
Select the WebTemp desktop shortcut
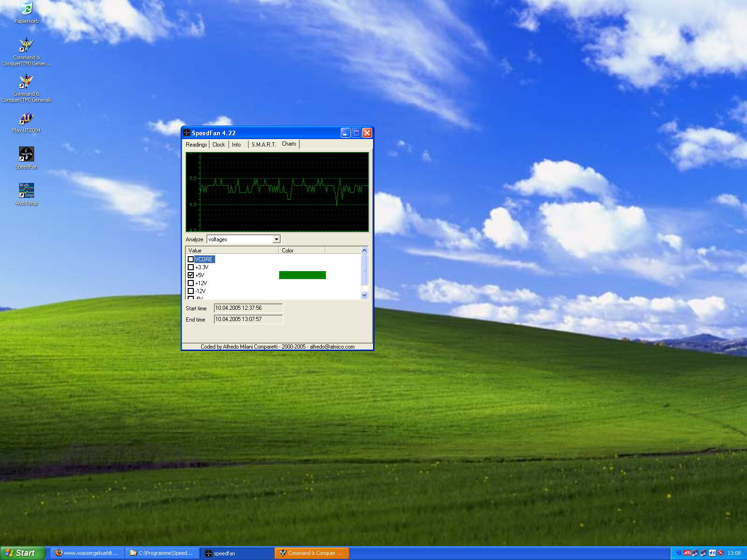pos(26,194)
